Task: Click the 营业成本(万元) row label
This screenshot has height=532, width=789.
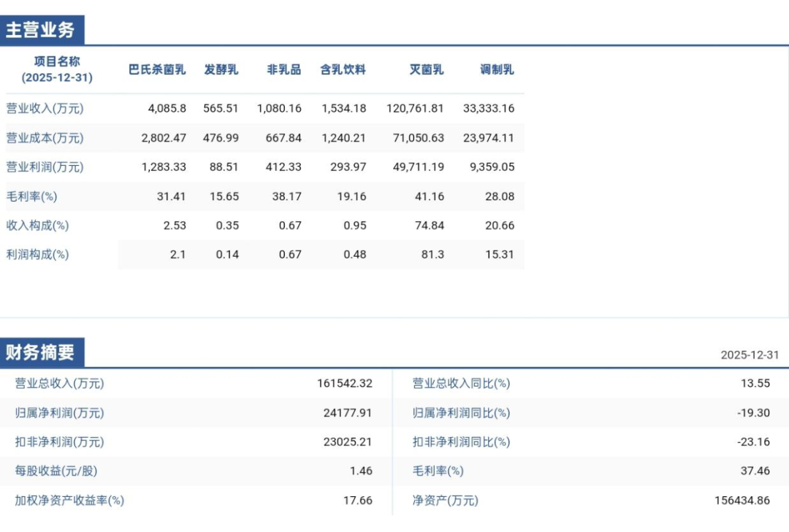Action: (45, 138)
